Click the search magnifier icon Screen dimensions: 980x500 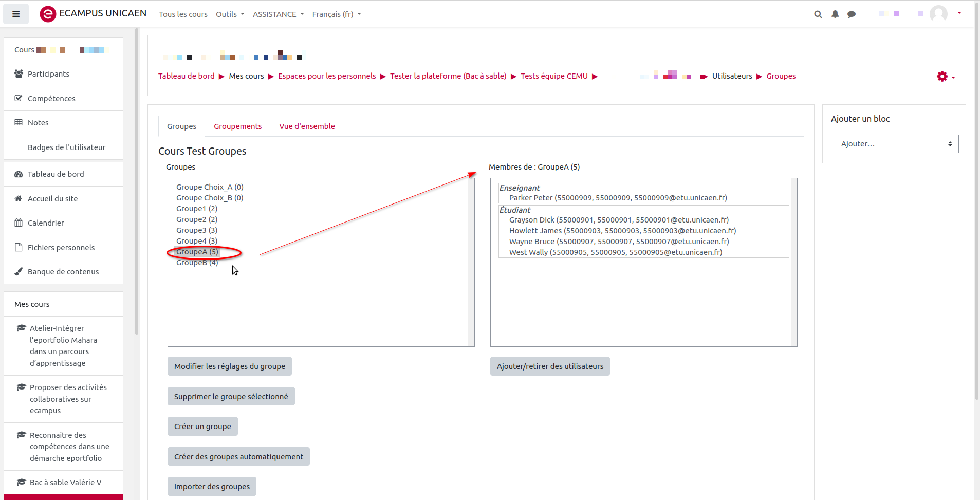tap(818, 14)
